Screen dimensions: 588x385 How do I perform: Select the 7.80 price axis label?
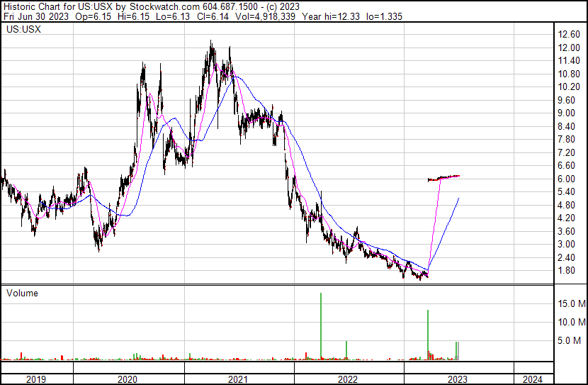pyautogui.click(x=566, y=139)
